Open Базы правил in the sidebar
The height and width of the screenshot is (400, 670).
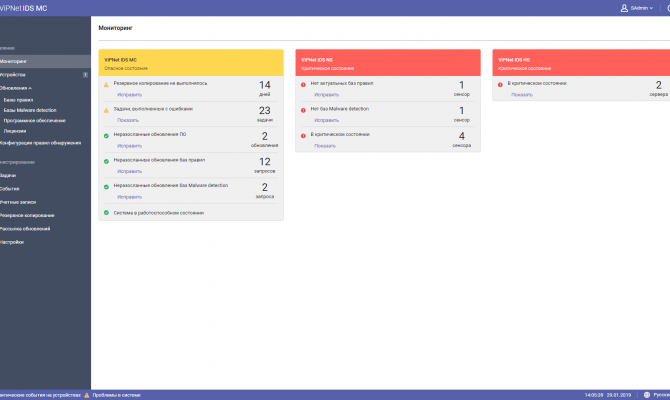click(x=18, y=100)
